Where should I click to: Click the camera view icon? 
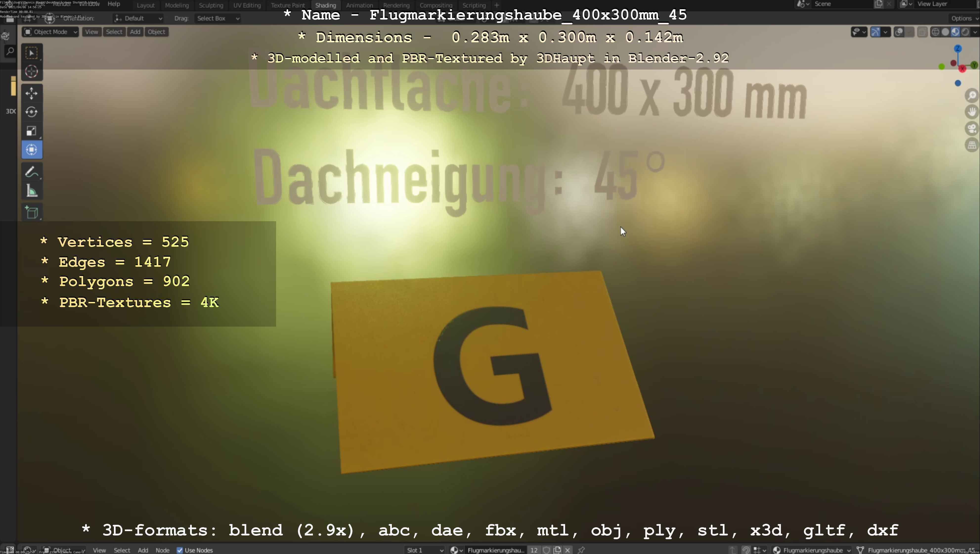coord(972,128)
